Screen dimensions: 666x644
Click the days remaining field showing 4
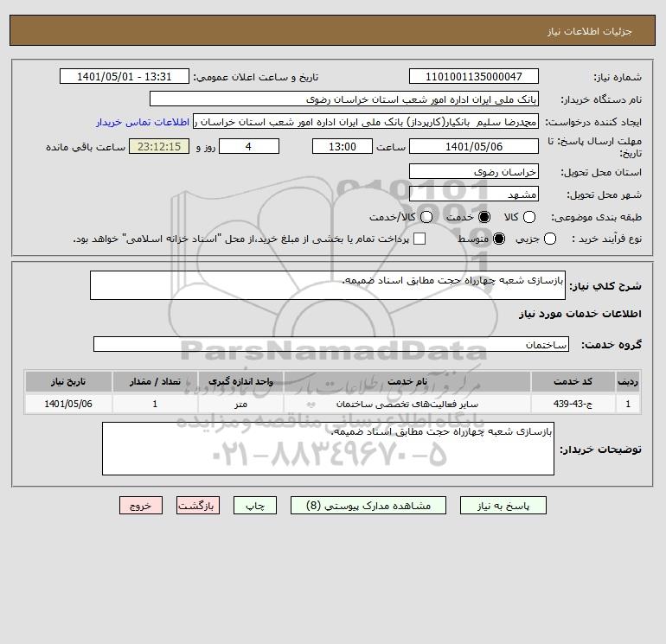pyautogui.click(x=249, y=146)
